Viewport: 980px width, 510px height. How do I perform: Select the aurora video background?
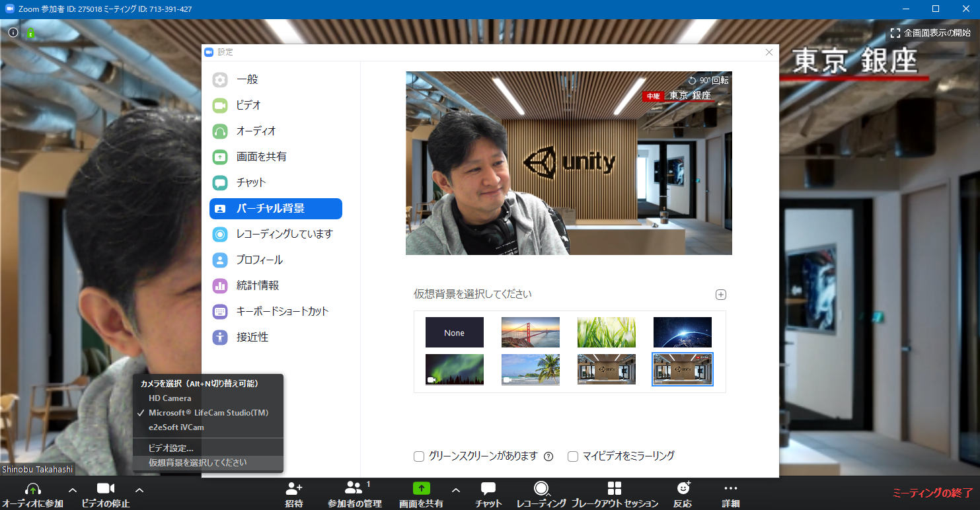(455, 369)
